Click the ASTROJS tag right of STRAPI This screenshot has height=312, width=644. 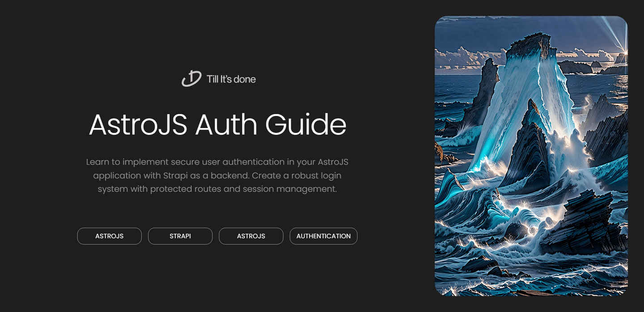click(x=251, y=236)
